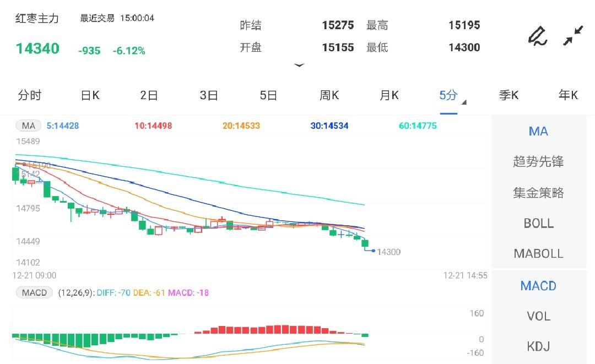Viewport: 595px width, 364px height.
Task: Click the MA legend badge above the chart
Action: (x=28, y=126)
